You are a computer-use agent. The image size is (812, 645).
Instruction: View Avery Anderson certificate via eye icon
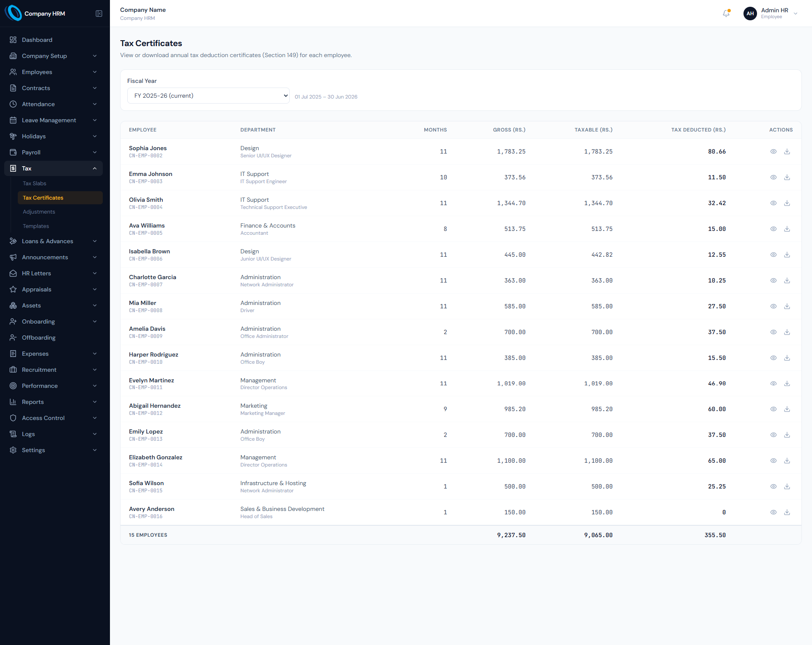774,512
